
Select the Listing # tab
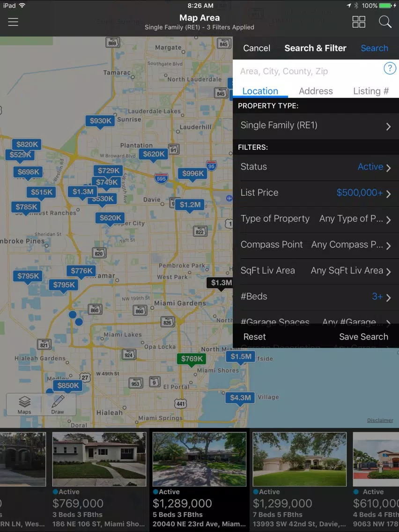click(370, 91)
